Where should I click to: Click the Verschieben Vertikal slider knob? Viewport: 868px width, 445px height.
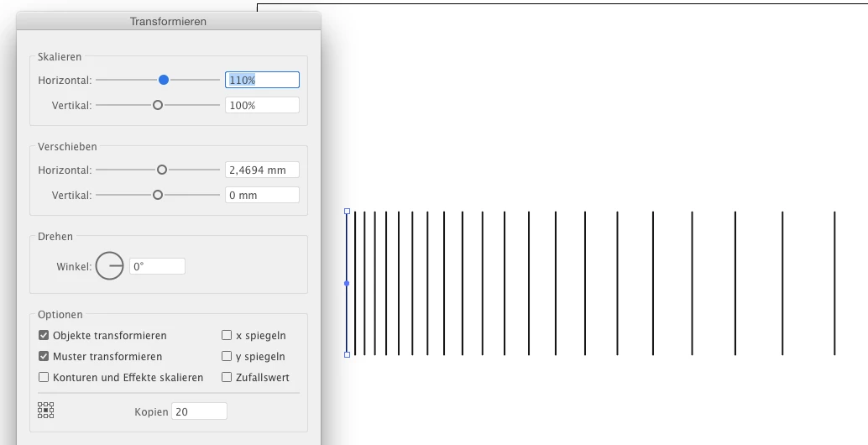[158, 195]
